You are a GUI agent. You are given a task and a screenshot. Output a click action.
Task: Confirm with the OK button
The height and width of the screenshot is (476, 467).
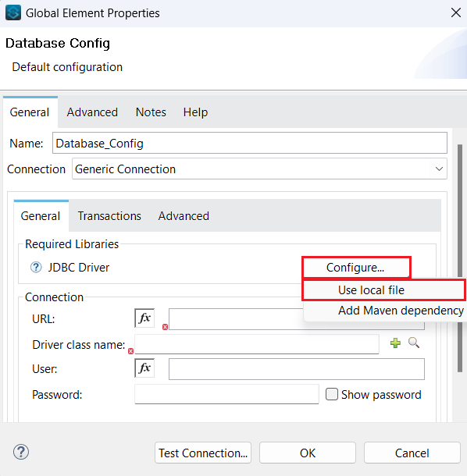tap(308, 453)
